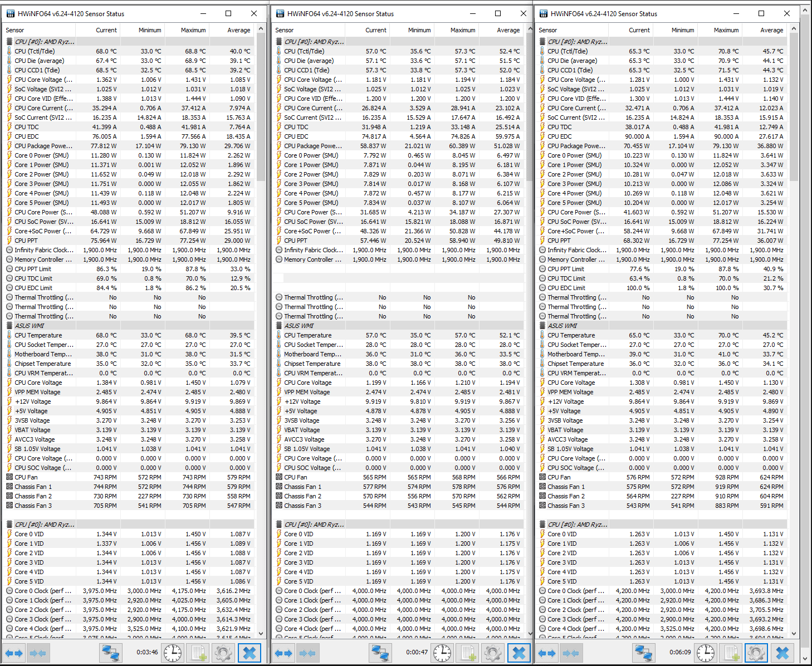
Task: Select the CPU TDC row in the right window
Action: tap(662, 127)
